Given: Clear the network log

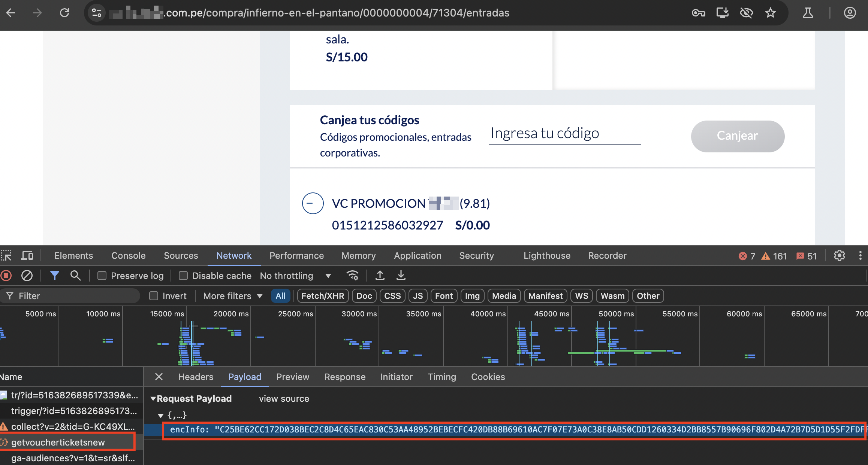Looking at the screenshot, I should (x=27, y=276).
